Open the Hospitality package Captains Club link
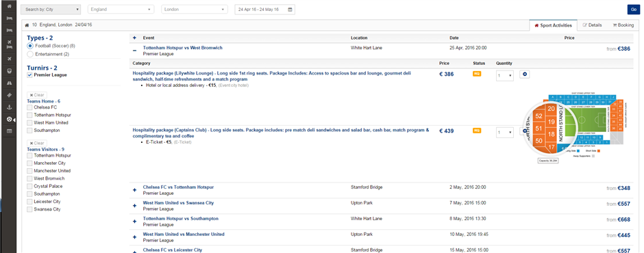This screenshot has height=253, width=644. point(280,133)
